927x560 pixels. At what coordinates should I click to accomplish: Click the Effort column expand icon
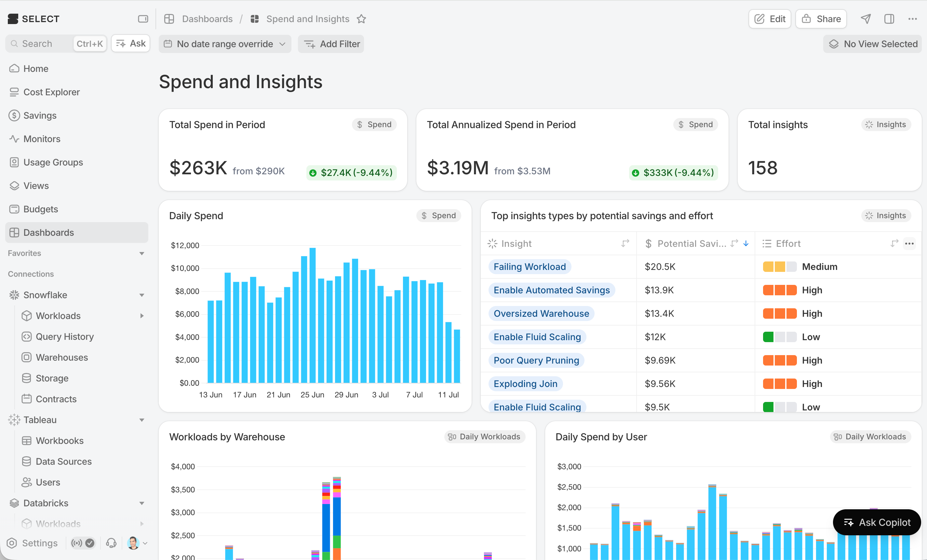(x=894, y=244)
